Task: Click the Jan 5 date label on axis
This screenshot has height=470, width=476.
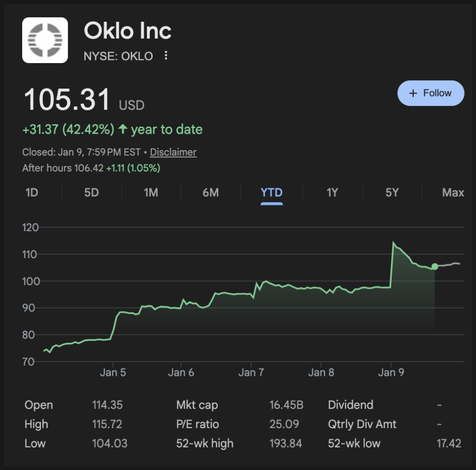Action: [x=113, y=372]
